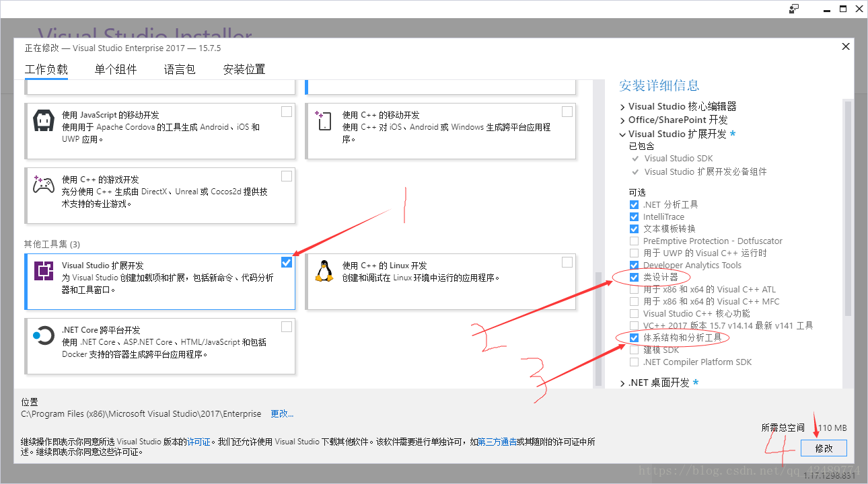Click the Visual Studio extension development icon
868x484 pixels.
pos(44,271)
